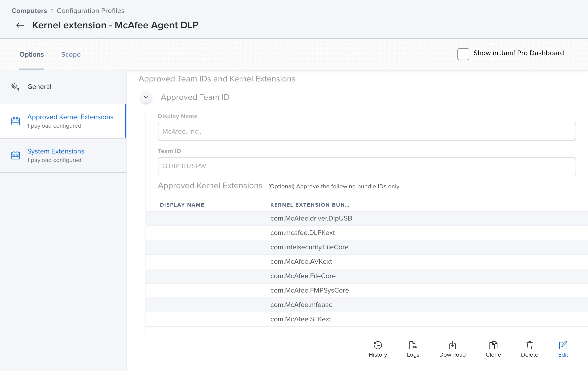Select the com.McAfee.AVKext row
The image size is (588, 371).
pyautogui.click(x=367, y=262)
